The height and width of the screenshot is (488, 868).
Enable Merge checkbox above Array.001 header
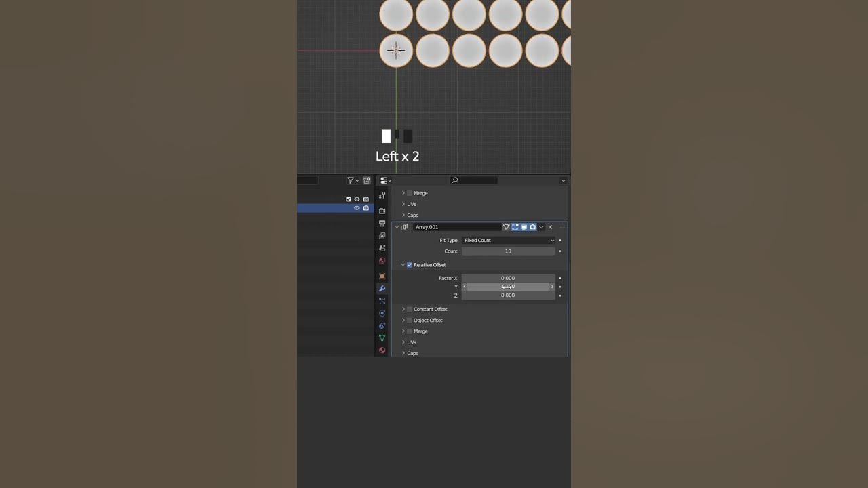(x=410, y=193)
